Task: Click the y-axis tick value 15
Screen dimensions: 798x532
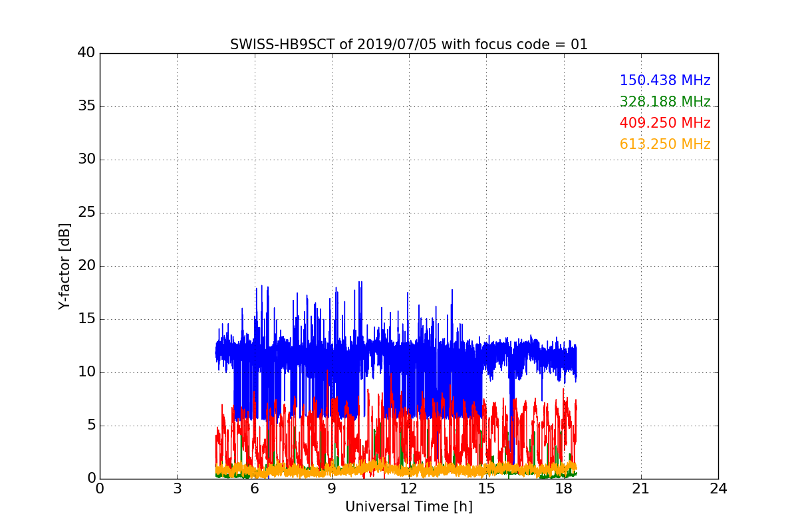Action: coord(86,319)
